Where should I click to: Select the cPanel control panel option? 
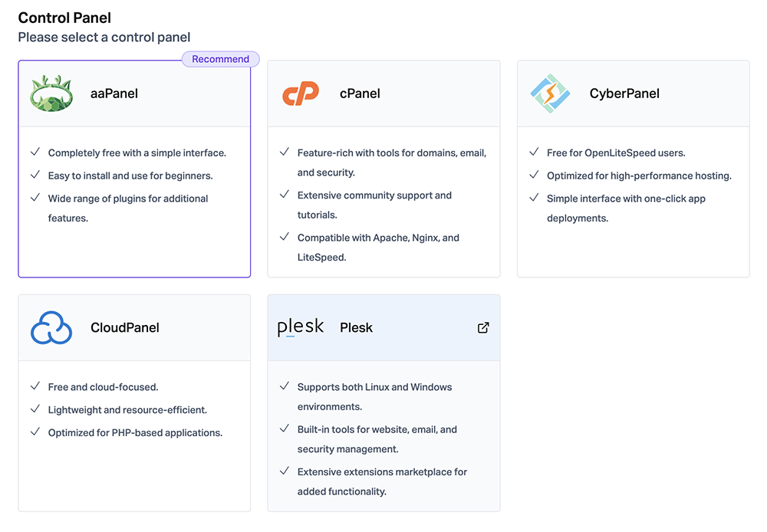[x=384, y=169]
